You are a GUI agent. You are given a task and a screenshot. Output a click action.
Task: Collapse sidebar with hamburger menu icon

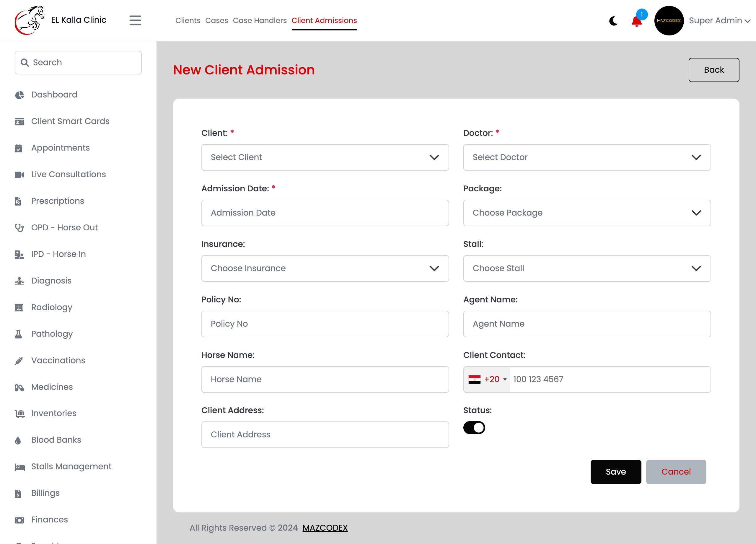tap(135, 20)
